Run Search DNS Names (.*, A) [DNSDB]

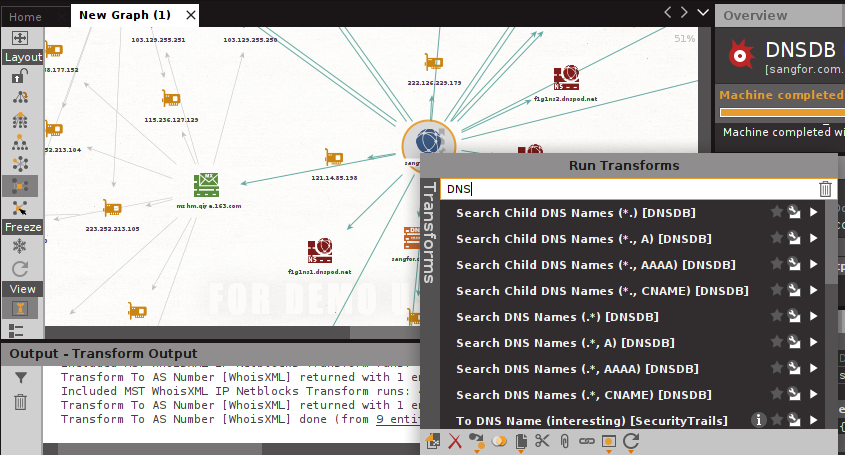pyautogui.click(x=565, y=343)
